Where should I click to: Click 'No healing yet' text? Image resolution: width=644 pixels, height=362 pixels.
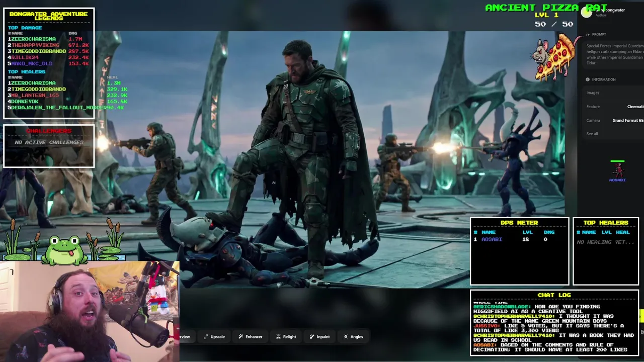pyautogui.click(x=606, y=242)
